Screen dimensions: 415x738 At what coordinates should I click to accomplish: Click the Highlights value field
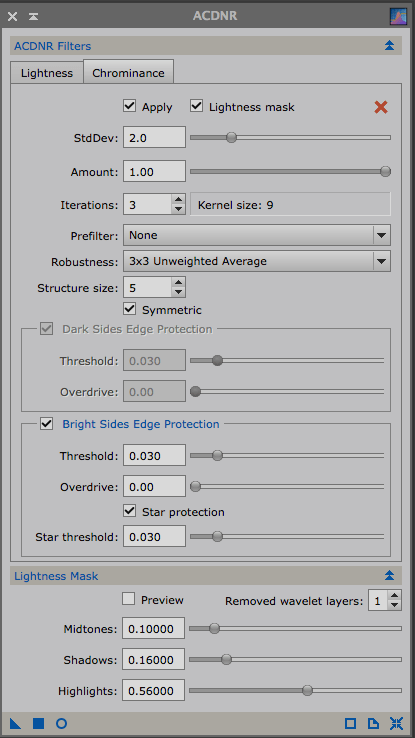(x=153, y=690)
